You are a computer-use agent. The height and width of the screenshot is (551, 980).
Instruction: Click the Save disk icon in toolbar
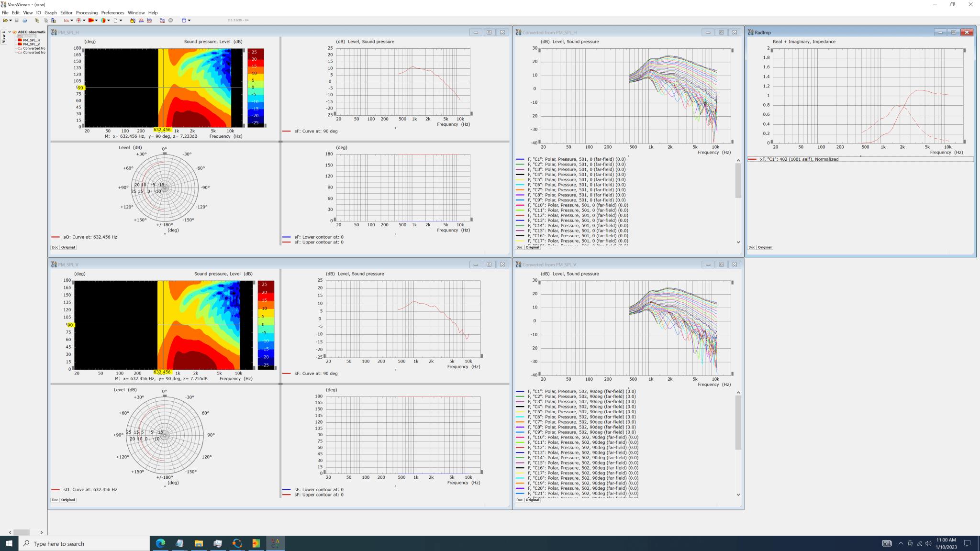pyautogui.click(x=16, y=21)
